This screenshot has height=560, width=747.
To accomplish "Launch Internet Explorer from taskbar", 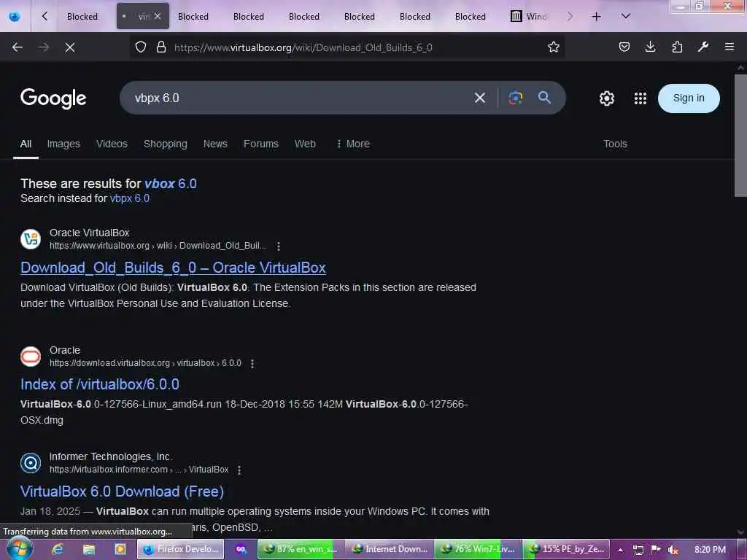I will pyautogui.click(x=58, y=549).
